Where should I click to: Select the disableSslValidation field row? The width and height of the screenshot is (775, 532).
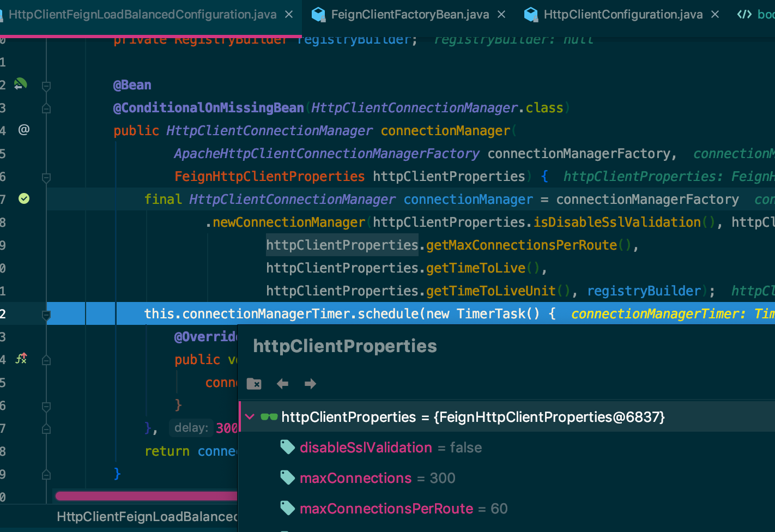pos(507,448)
